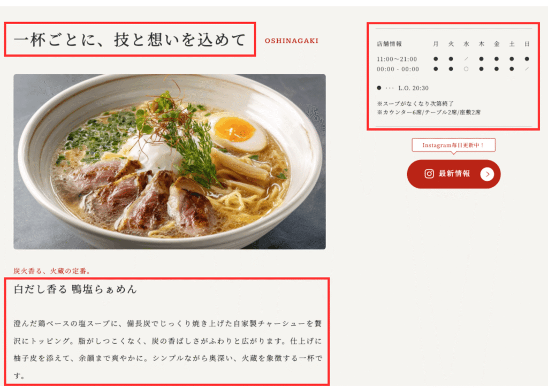This screenshot has width=548, height=392.
Task: Open the 最新情報 button label
Action: (x=454, y=174)
